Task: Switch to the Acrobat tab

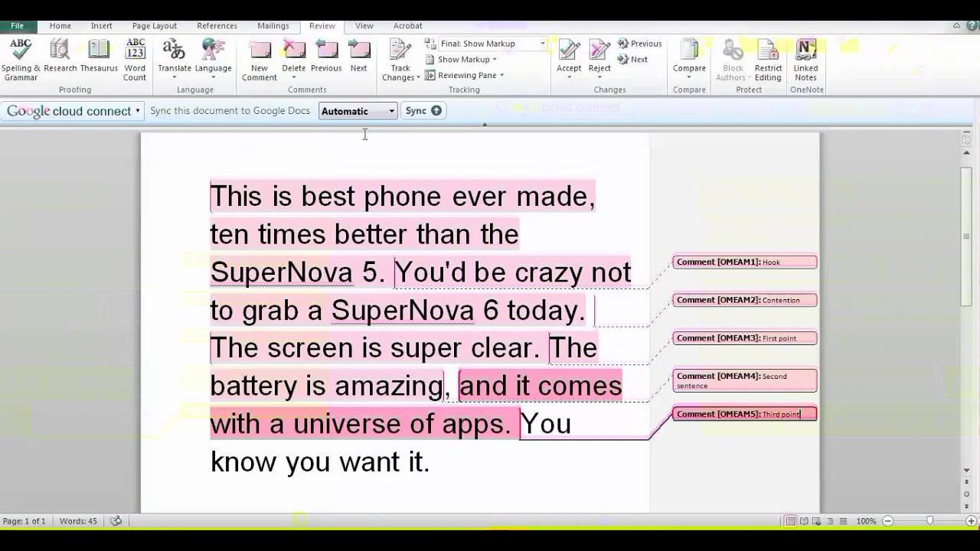Action: pyautogui.click(x=407, y=26)
